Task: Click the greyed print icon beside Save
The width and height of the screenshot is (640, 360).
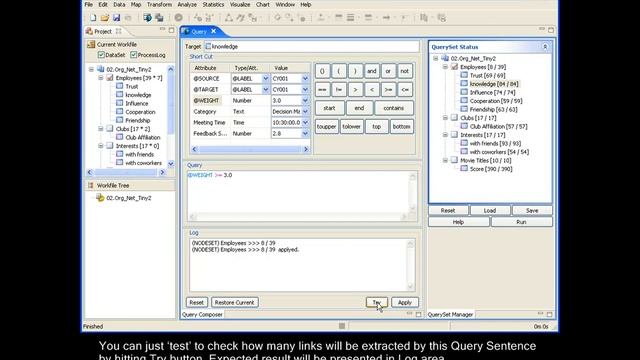Action: [x=128, y=18]
